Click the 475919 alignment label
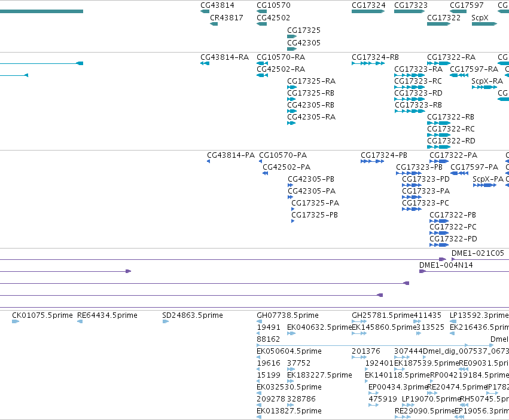Viewport: 509px width, 420px height. (x=383, y=399)
